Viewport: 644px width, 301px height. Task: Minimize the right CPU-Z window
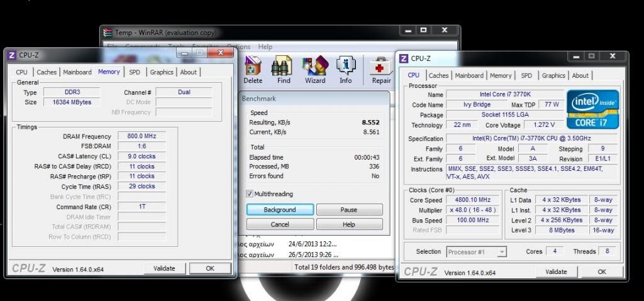coord(576,56)
